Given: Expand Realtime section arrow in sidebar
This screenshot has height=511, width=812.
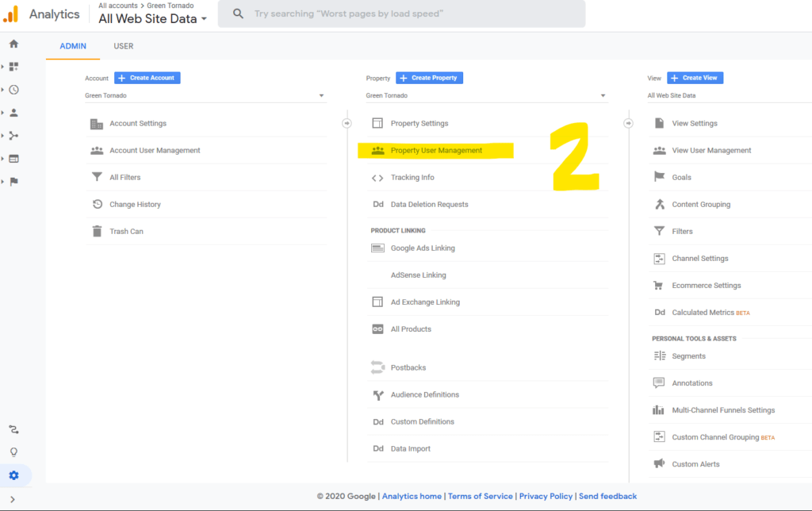Looking at the screenshot, I should pos(2,90).
